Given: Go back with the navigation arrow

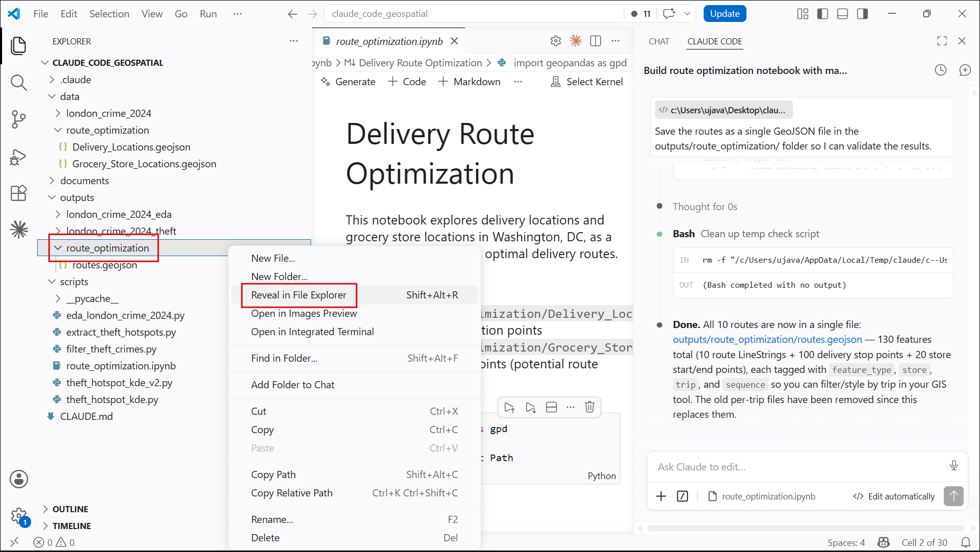Looking at the screenshot, I should tap(292, 14).
